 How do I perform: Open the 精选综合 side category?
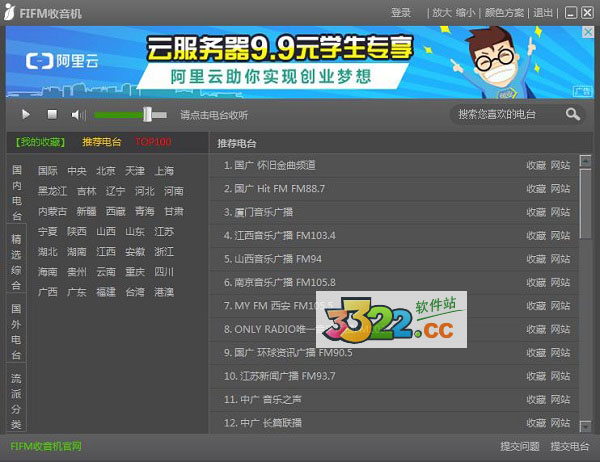point(16,260)
